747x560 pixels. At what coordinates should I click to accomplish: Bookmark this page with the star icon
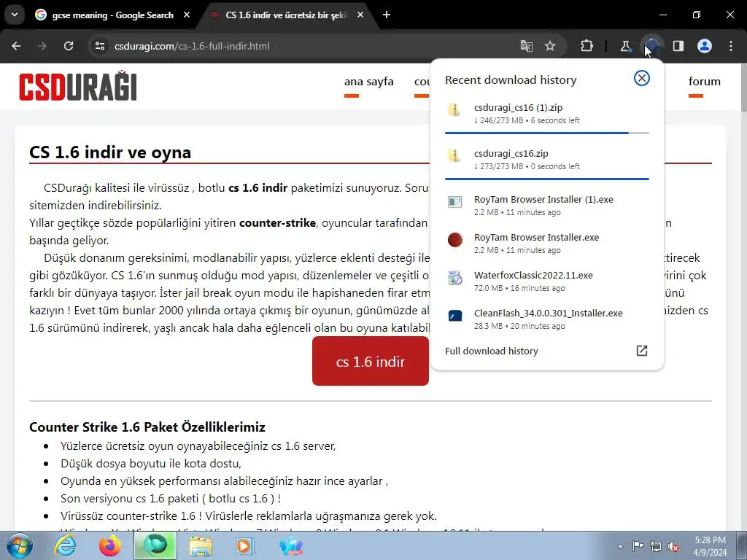(550, 46)
